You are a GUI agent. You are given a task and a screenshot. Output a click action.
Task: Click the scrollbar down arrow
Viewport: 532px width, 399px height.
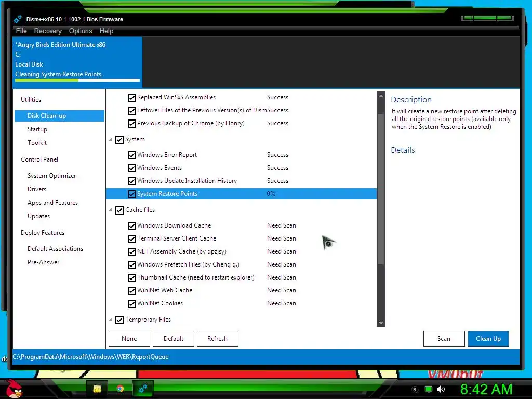point(381,323)
